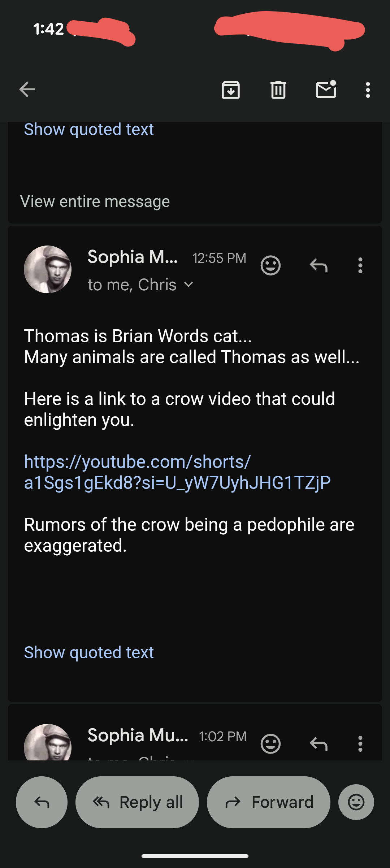View entire message
Screen dimensions: 390x868
tap(95, 201)
